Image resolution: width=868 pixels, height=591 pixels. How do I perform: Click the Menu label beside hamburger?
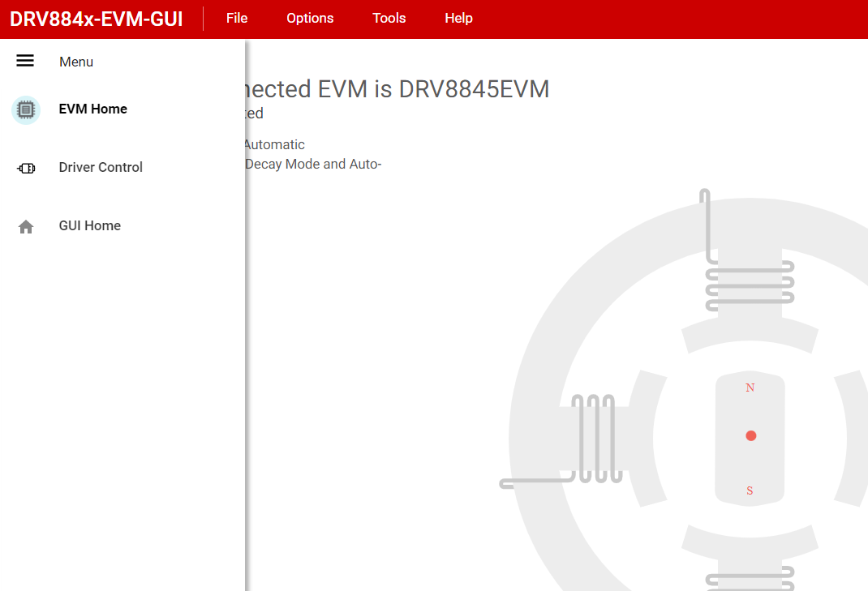click(x=76, y=62)
